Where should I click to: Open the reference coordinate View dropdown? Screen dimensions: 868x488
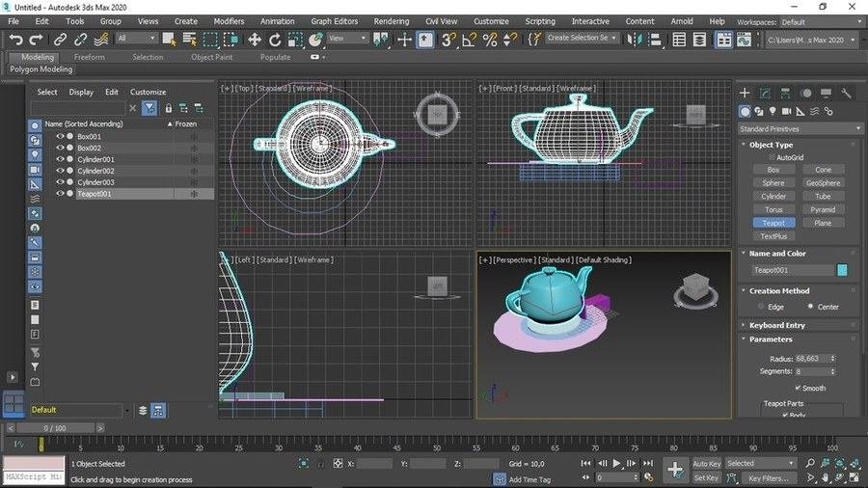point(346,39)
